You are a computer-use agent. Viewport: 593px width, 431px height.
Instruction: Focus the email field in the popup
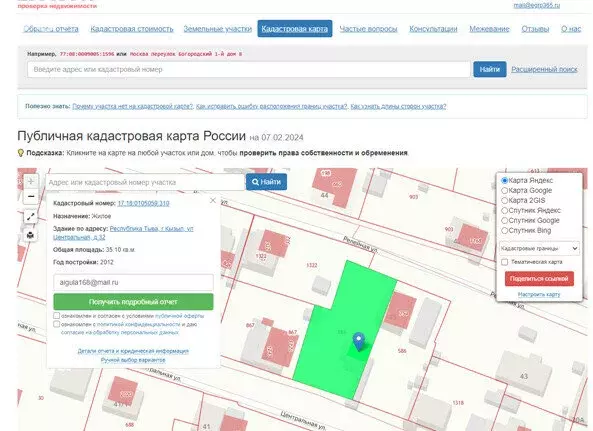click(134, 282)
